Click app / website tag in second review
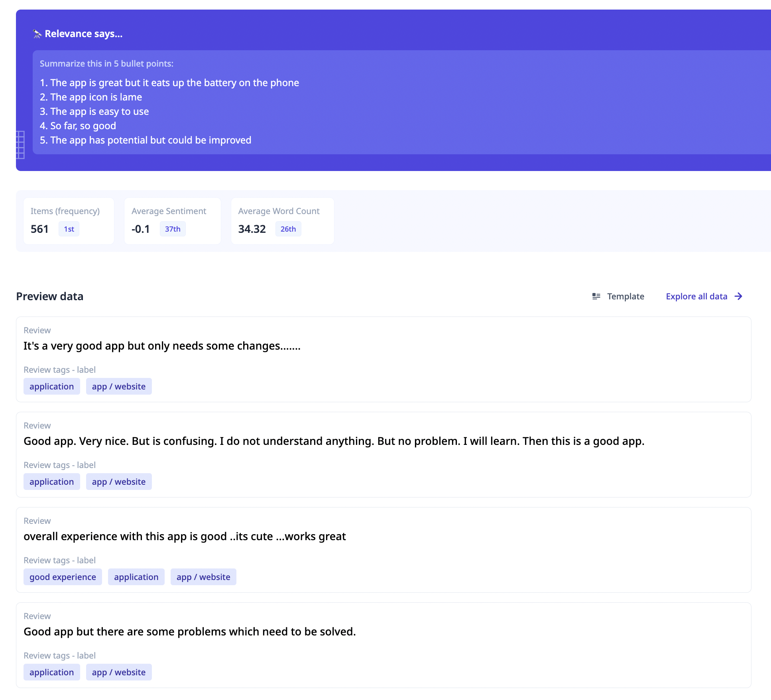Screen dimensions: 771x700 [118, 482]
